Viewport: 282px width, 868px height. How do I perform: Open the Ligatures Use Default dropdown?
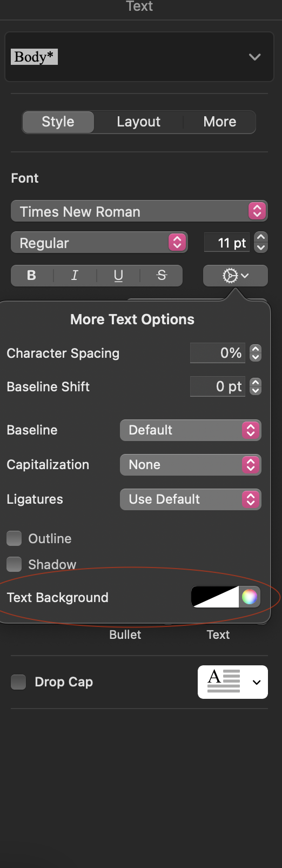click(191, 499)
